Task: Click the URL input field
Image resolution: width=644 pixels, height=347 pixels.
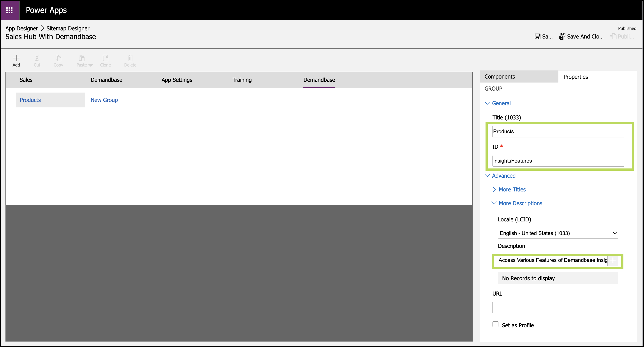Action: click(x=558, y=308)
